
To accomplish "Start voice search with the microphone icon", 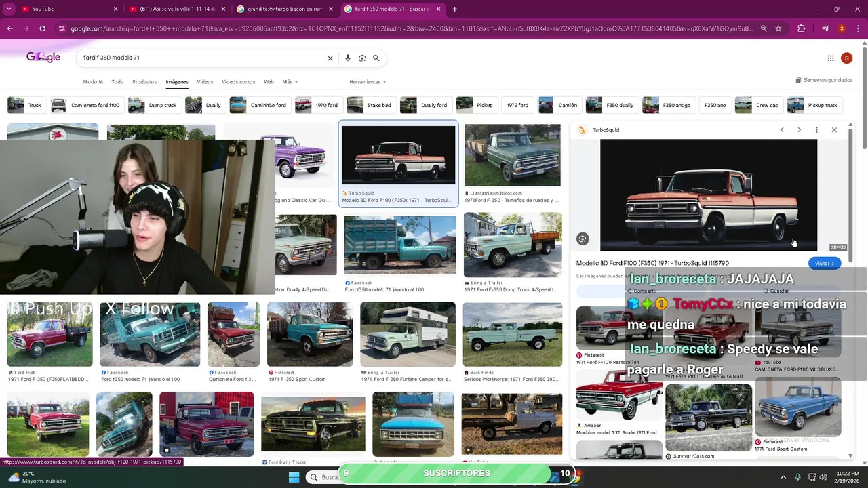I will [x=348, y=58].
